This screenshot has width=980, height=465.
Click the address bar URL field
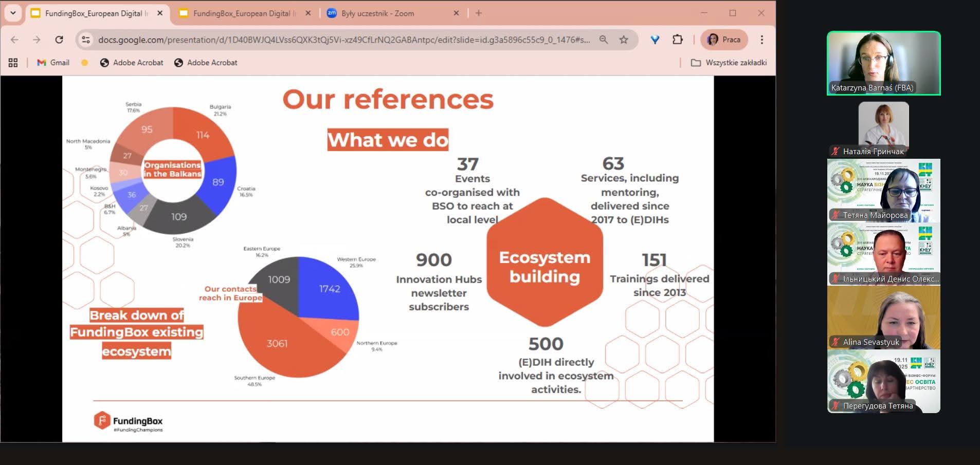pyautogui.click(x=343, y=40)
